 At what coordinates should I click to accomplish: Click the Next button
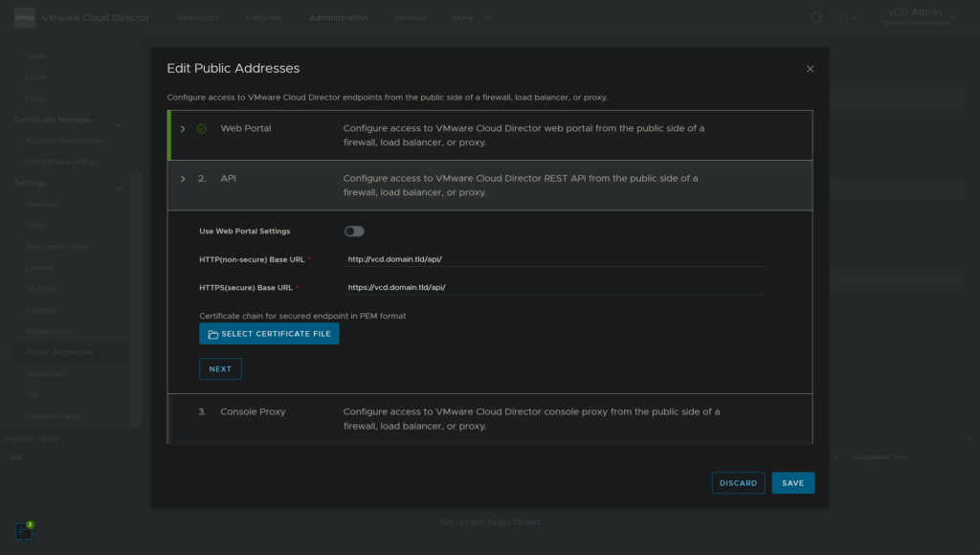point(220,368)
